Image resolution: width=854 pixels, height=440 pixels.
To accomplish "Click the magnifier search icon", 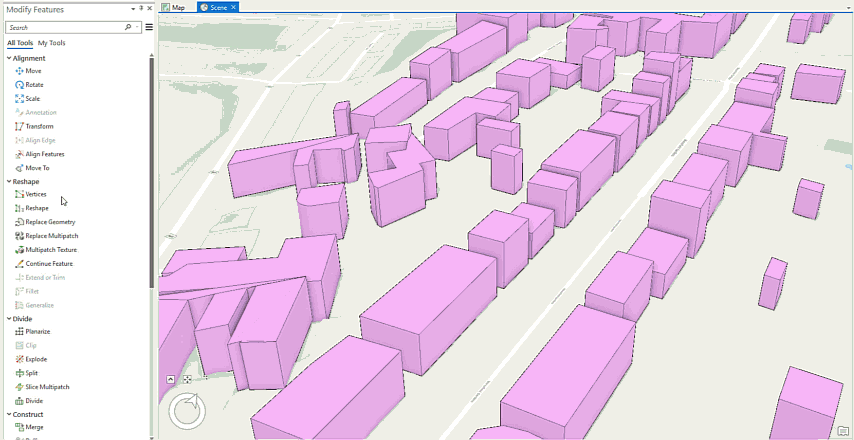I will pos(128,27).
